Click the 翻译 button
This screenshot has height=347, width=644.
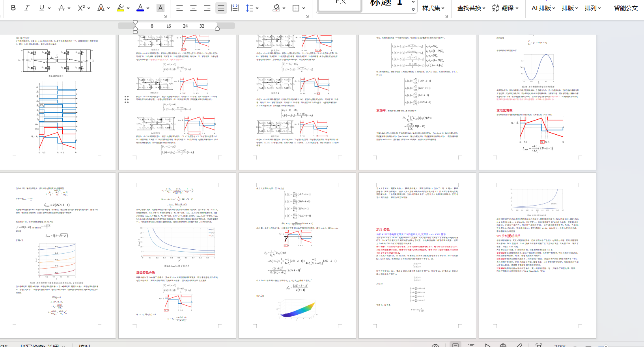tap(505, 8)
